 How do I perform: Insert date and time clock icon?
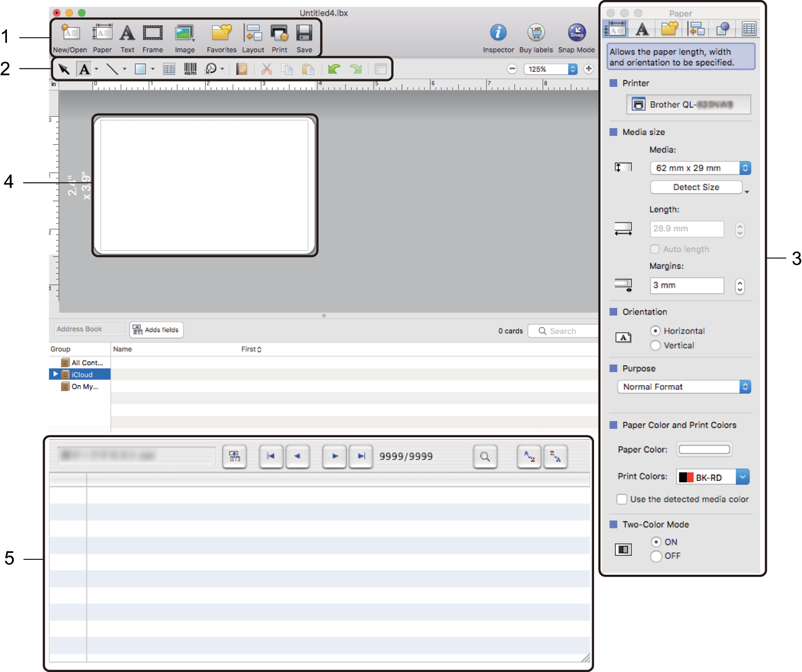211,69
